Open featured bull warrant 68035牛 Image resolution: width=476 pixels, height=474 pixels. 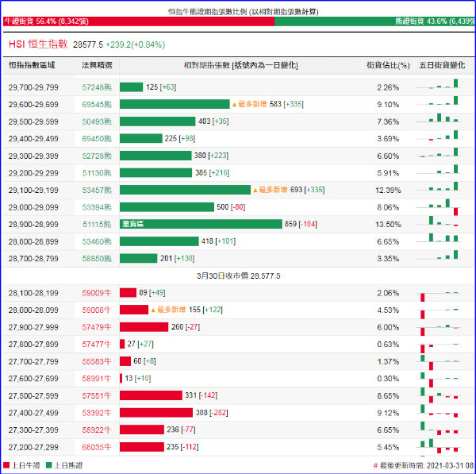[97, 447]
